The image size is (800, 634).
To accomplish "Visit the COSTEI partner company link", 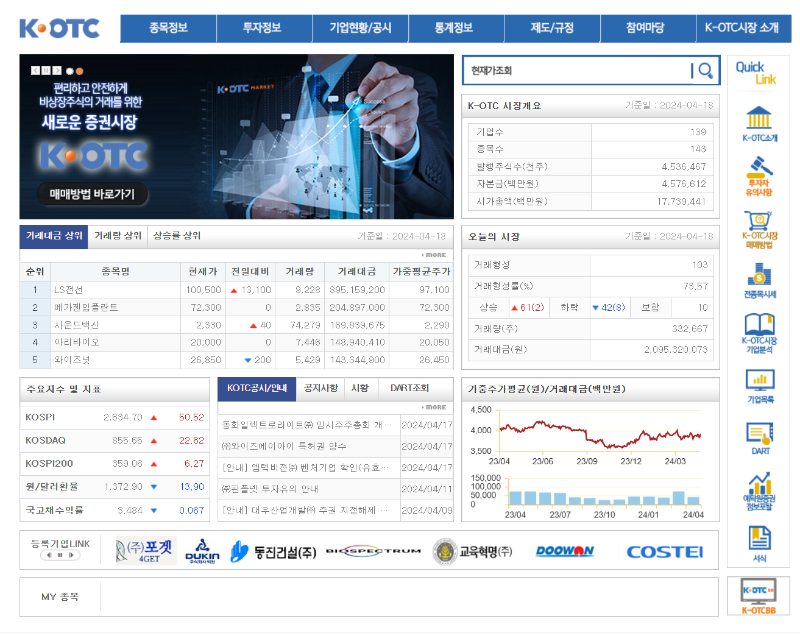I will point(664,552).
